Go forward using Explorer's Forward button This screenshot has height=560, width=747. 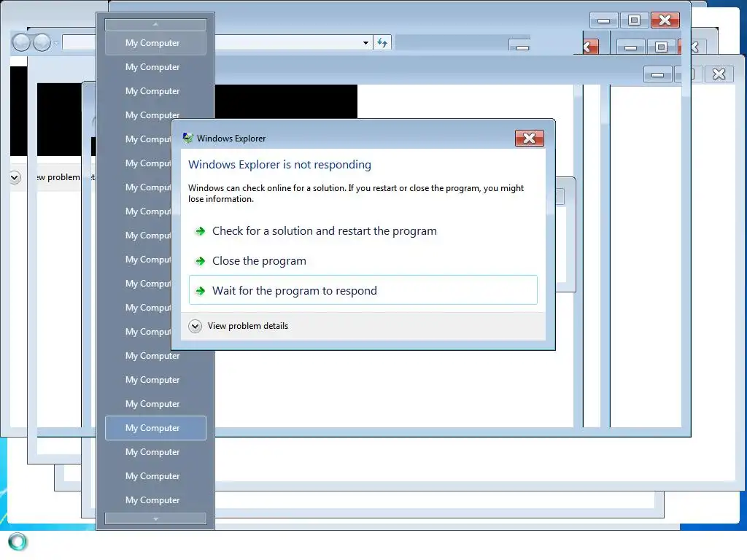[42, 42]
